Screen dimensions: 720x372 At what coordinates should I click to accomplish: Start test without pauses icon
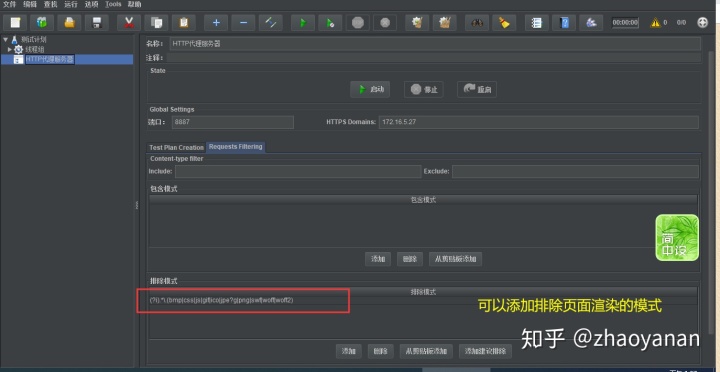pyautogui.click(x=330, y=22)
